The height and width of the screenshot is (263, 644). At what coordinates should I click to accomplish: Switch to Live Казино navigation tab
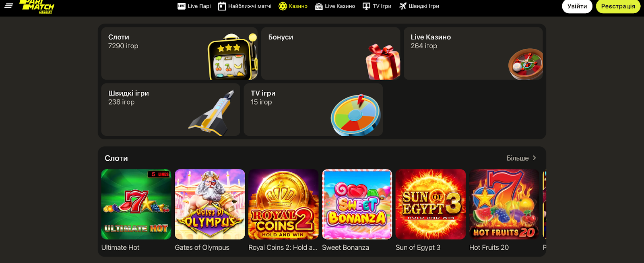tap(335, 6)
